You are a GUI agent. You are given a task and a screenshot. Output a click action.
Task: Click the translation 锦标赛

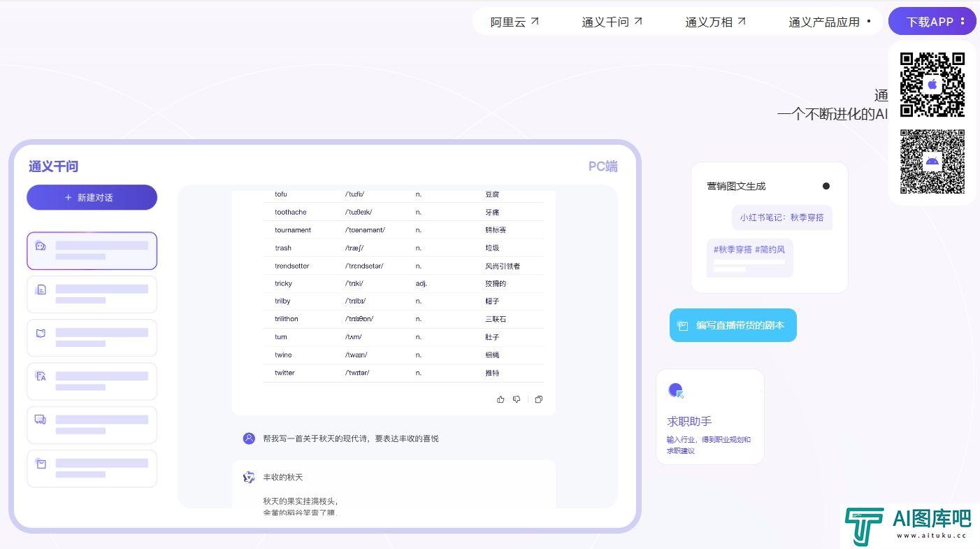(x=496, y=230)
